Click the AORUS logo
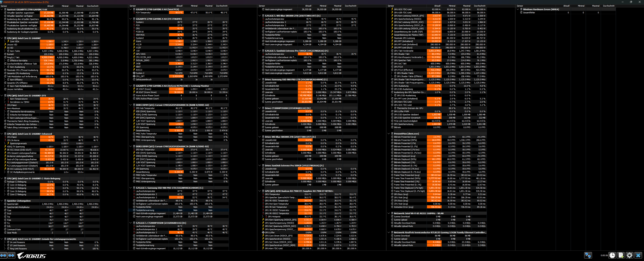This screenshot has height=261, width=644. (32, 256)
